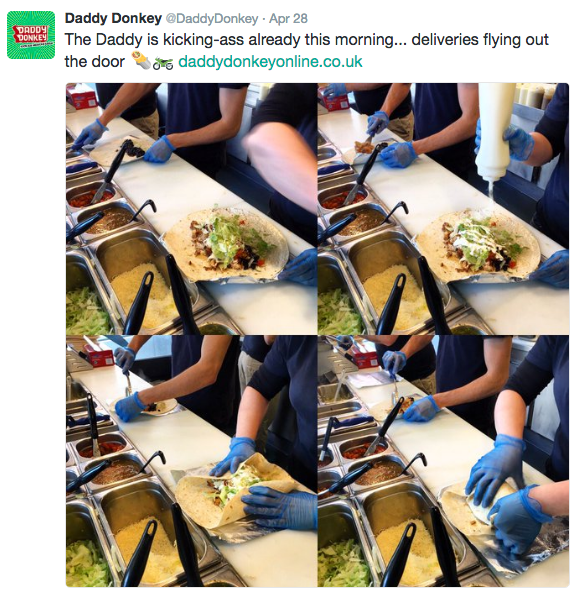Open the bottom-left burrito folding photo
The width and height of the screenshot is (578, 600).
[192, 461]
